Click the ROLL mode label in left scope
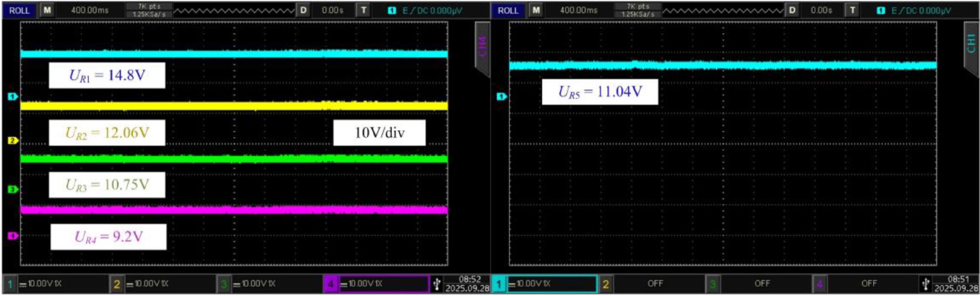 click(x=19, y=10)
